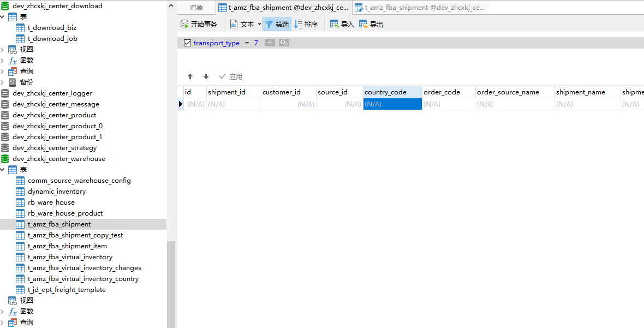
Task: Open the t_amz_fba_shipment_item table
Action: coord(67,246)
